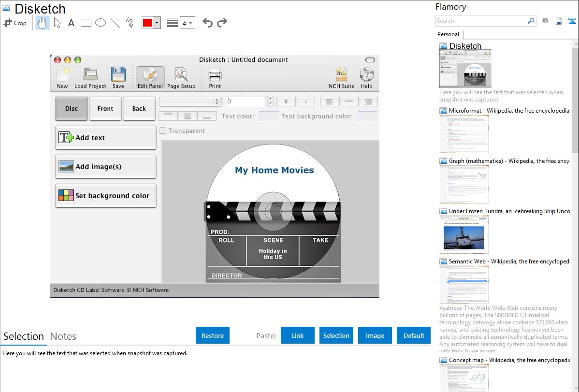Pick the freehand squiggle drawing tool
Screen dimensions: 579x392
[130, 23]
